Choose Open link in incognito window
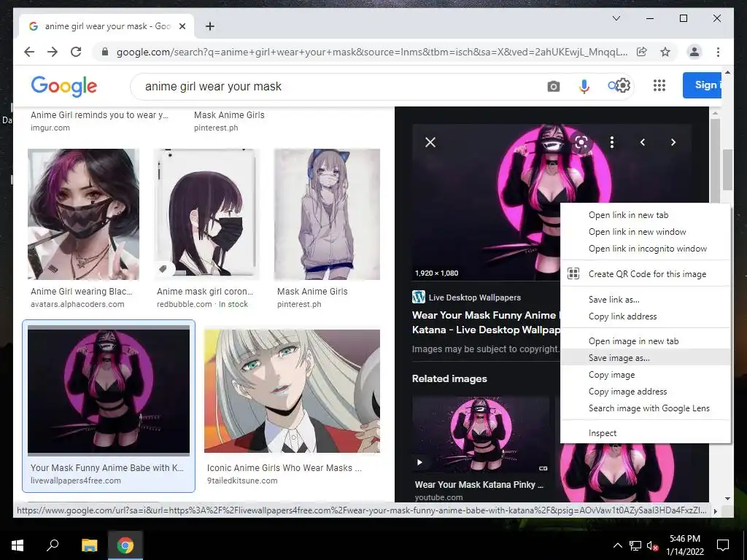This screenshot has height=560, width=747. click(646, 249)
